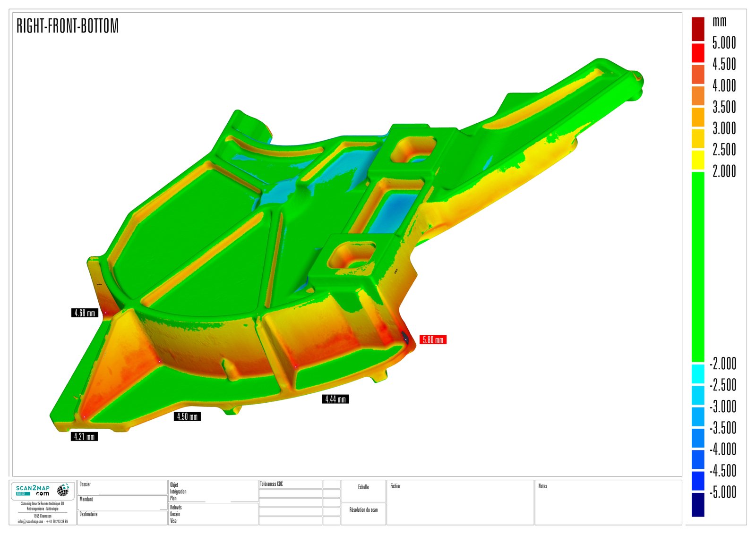The height and width of the screenshot is (534, 756).
Task: Pick the cyan swatch below -2.000
Action: [x=698, y=373]
